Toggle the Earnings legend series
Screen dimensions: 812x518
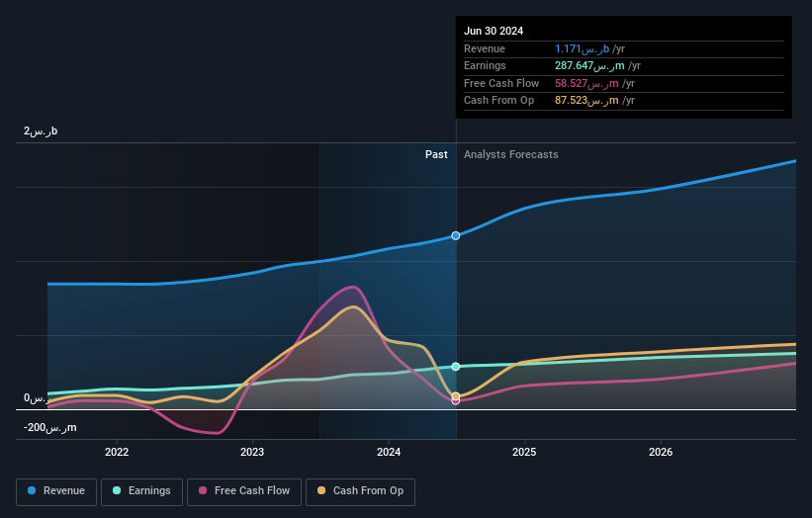point(141,491)
